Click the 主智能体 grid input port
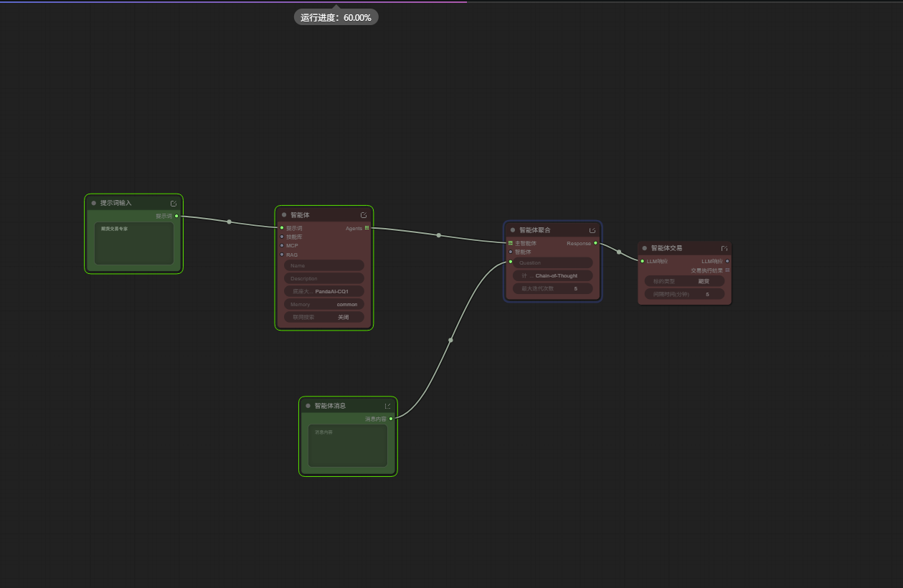The height and width of the screenshot is (588, 903). click(x=510, y=243)
